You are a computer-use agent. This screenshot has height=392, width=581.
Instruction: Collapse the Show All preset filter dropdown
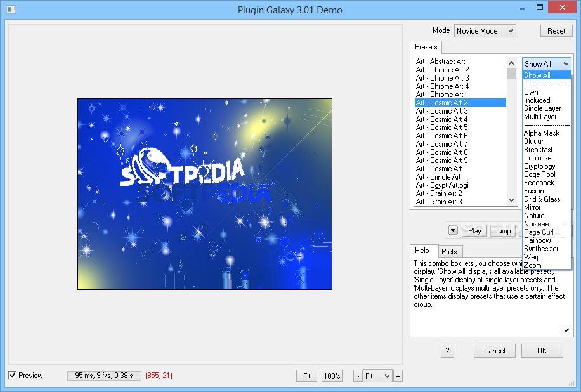point(547,63)
